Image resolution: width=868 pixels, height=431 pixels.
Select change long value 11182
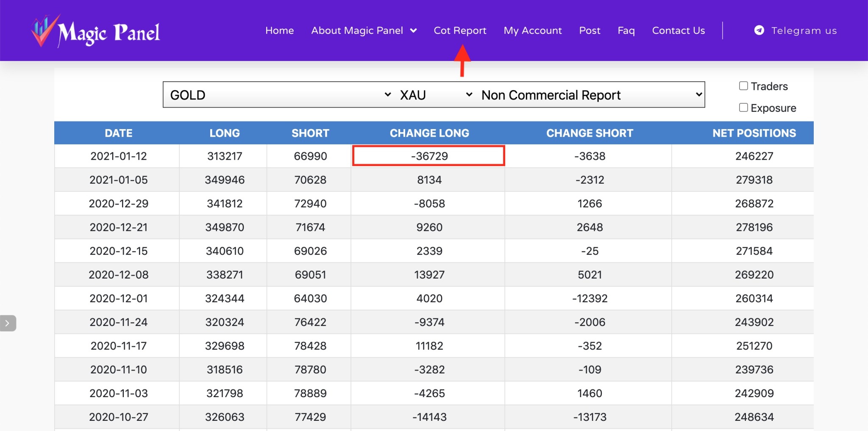429,346
